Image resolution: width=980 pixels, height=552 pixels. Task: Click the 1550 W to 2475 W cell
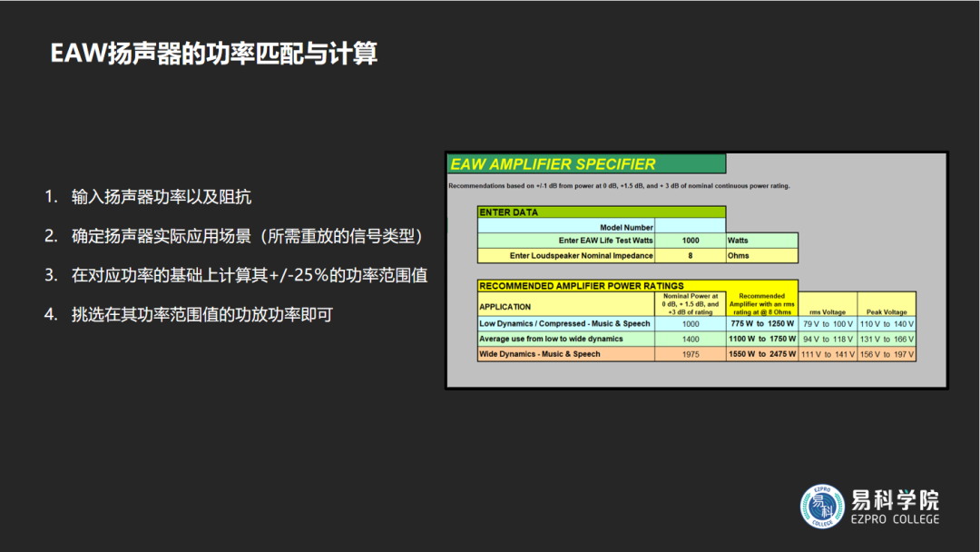coord(762,354)
